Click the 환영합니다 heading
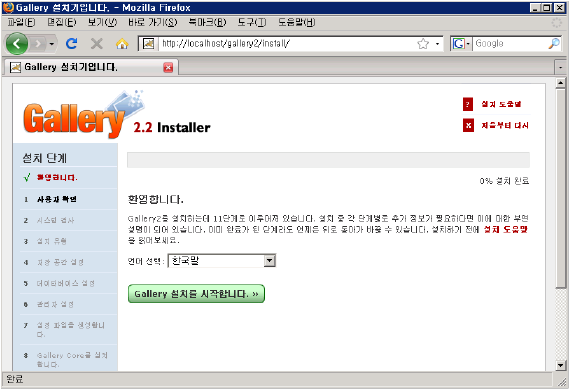This screenshot has height=389, width=569. [x=156, y=200]
